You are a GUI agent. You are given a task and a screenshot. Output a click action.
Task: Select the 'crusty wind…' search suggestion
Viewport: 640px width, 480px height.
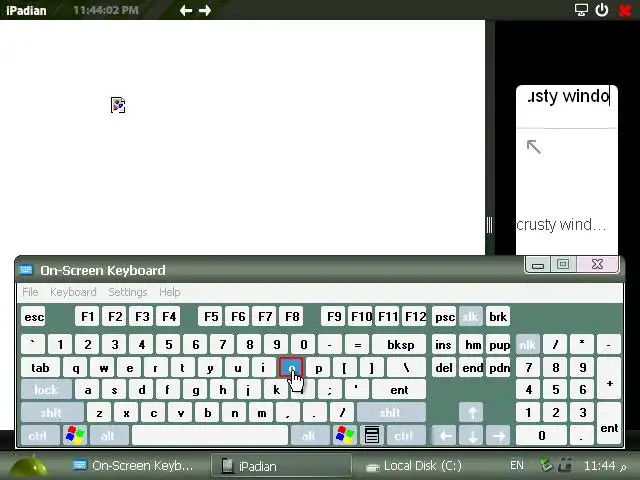562,225
